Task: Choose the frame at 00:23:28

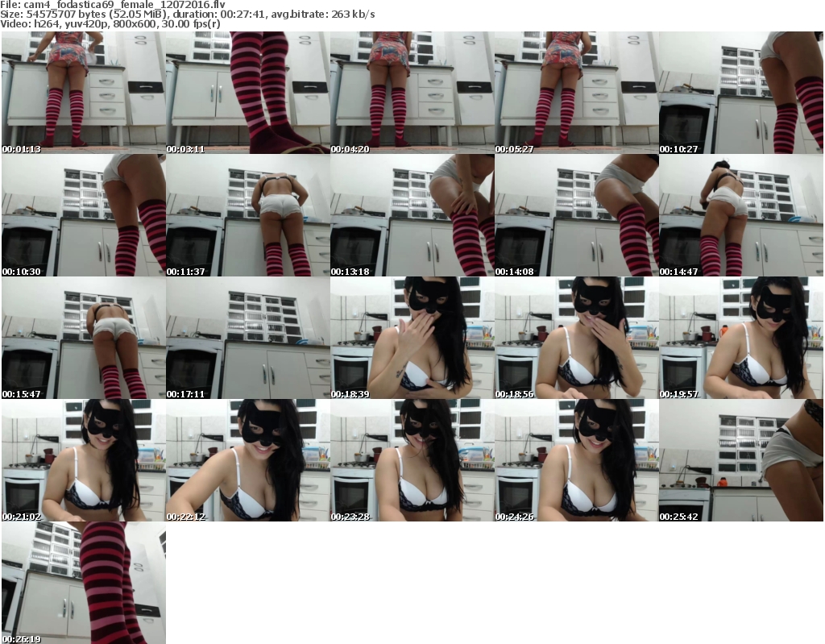Action: [412, 460]
